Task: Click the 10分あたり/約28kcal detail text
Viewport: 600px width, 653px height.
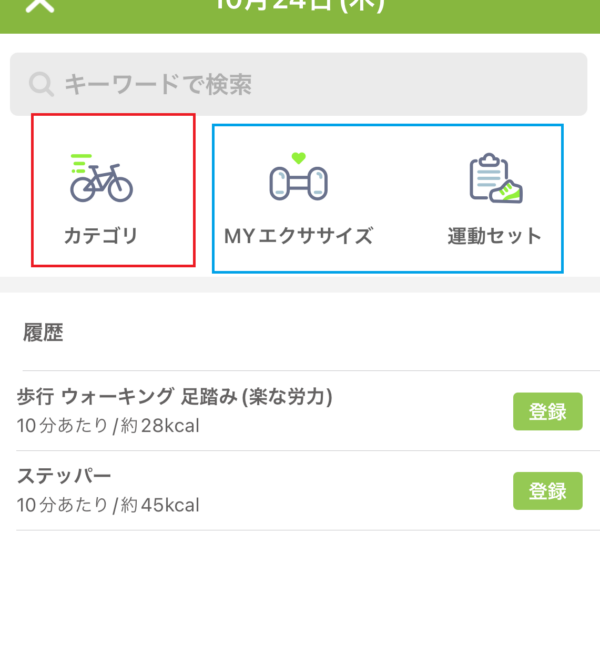Action: pos(108,426)
